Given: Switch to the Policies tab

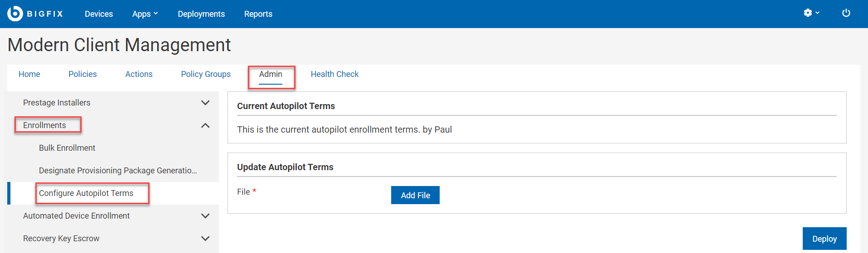Looking at the screenshot, I should click(82, 74).
